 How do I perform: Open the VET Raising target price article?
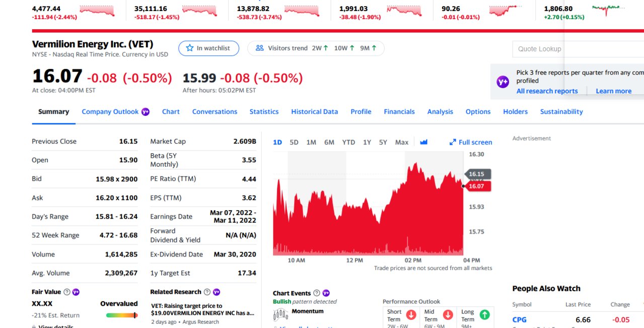(202, 309)
